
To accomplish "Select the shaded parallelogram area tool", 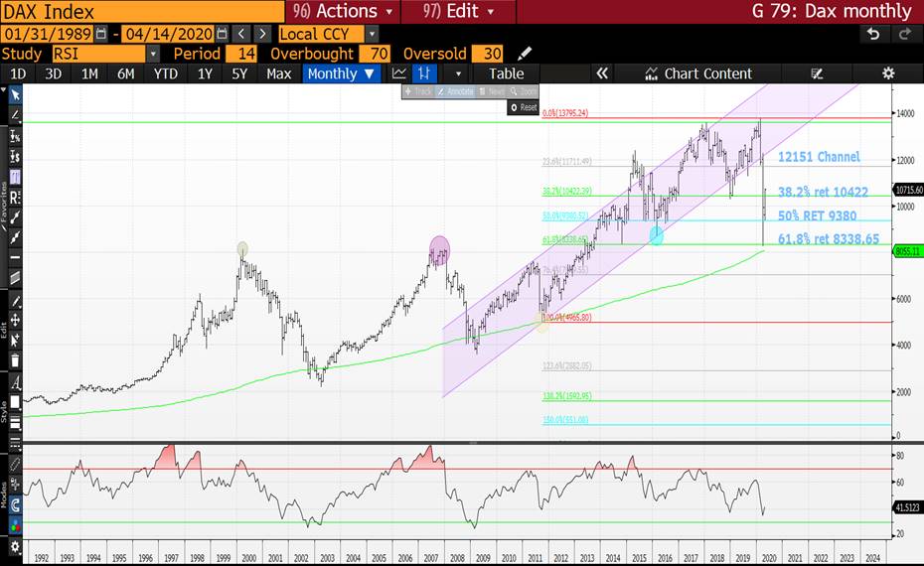I will tap(15, 277).
